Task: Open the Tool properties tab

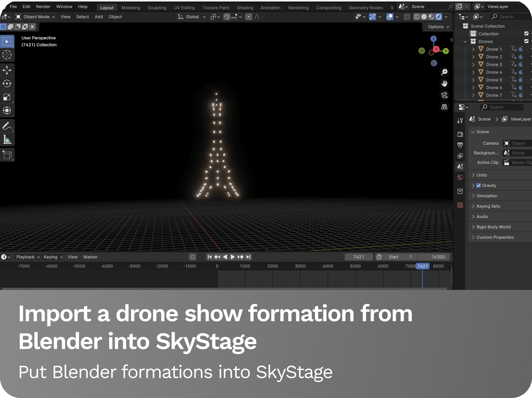Action: tap(460, 121)
